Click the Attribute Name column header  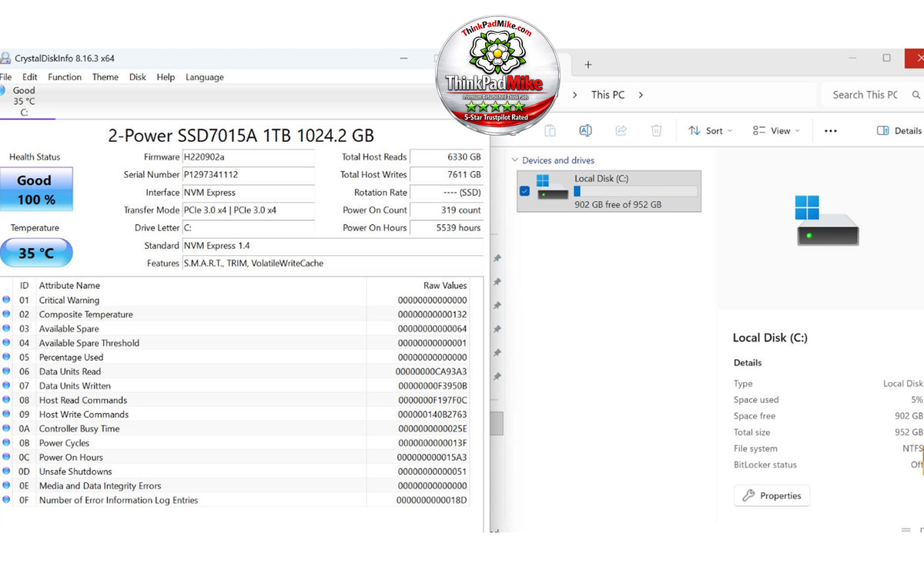tap(69, 285)
